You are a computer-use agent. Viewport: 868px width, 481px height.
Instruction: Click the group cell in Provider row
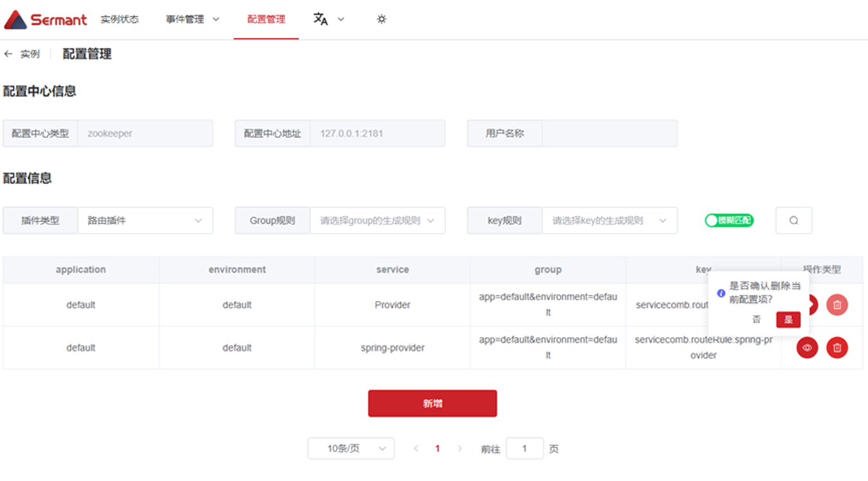pos(548,305)
